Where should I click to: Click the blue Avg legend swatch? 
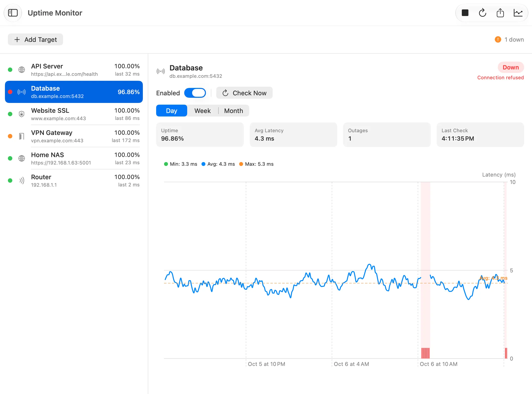[x=203, y=164]
